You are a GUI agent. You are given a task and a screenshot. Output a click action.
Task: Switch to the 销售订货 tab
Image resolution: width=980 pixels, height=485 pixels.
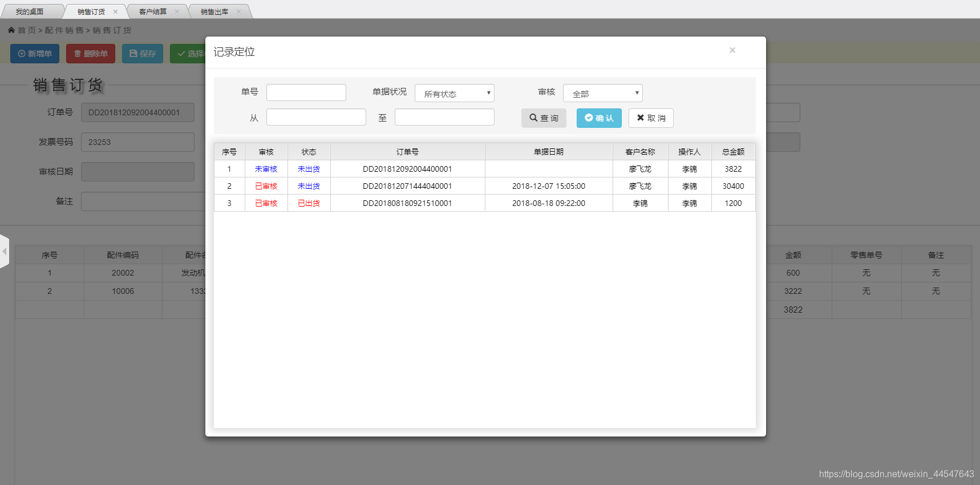(x=91, y=11)
